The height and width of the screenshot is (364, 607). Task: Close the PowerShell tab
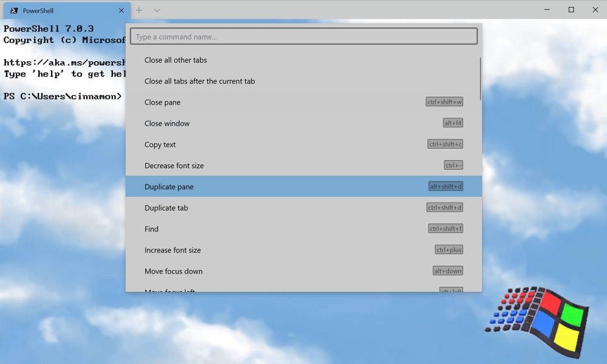click(x=121, y=10)
